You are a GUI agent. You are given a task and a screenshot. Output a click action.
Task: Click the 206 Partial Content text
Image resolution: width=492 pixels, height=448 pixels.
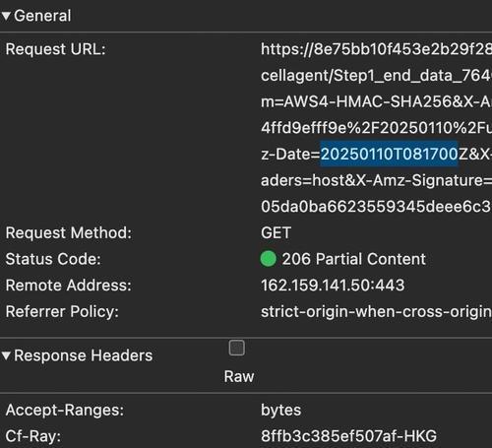coord(354,259)
